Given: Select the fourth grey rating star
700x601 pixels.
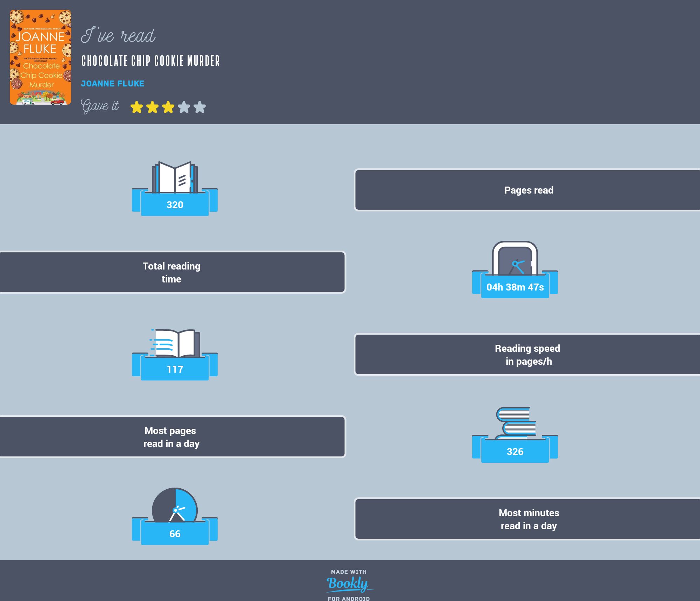Looking at the screenshot, I should point(184,107).
